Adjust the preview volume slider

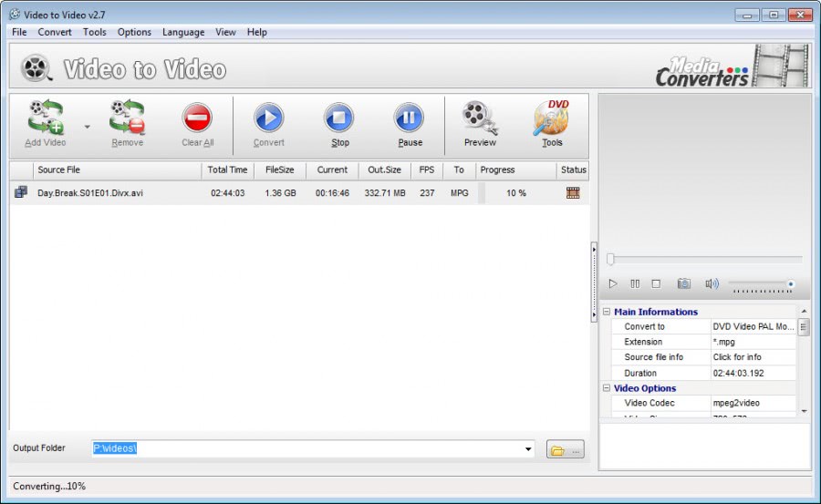(x=762, y=285)
